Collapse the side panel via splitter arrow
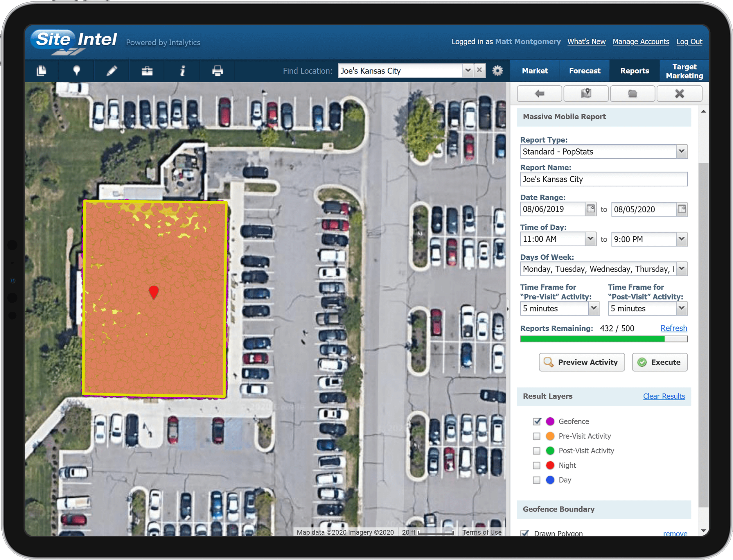Image resolution: width=733 pixels, height=560 pixels. [x=508, y=309]
